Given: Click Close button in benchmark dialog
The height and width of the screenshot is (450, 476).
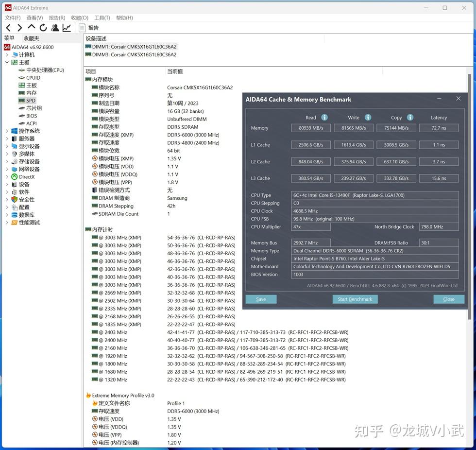Looking at the screenshot, I should click(449, 299).
